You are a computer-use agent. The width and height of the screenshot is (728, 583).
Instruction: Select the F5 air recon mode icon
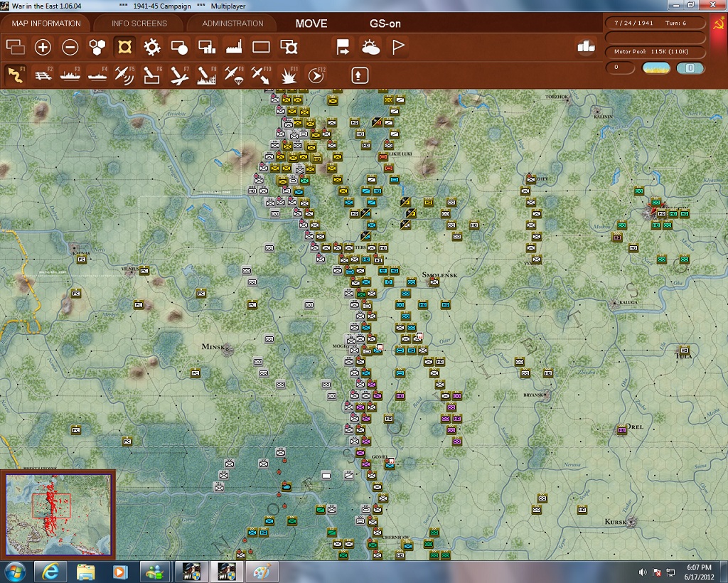click(x=124, y=75)
